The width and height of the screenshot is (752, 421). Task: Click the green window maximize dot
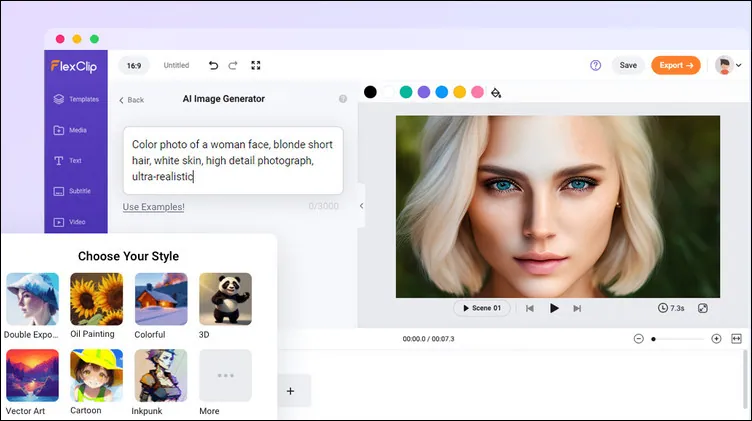94,39
